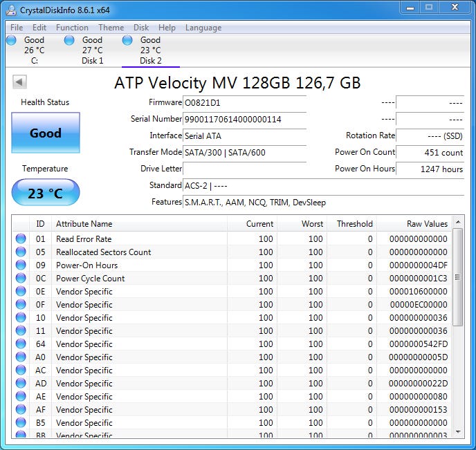
Task: Click status orb for Disk 1
Action: (69, 41)
